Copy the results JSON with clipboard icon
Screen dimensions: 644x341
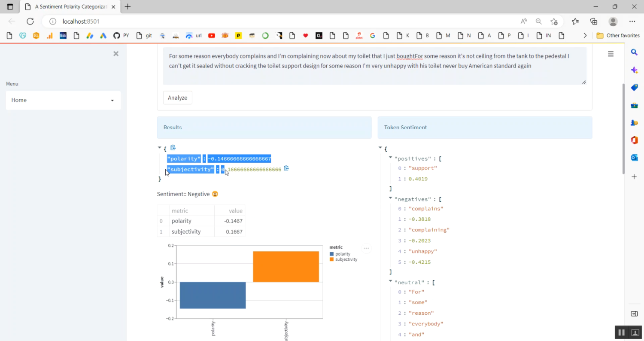[173, 148]
